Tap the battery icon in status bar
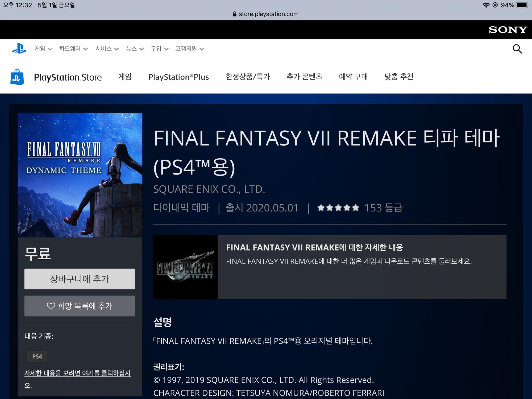 522,5
